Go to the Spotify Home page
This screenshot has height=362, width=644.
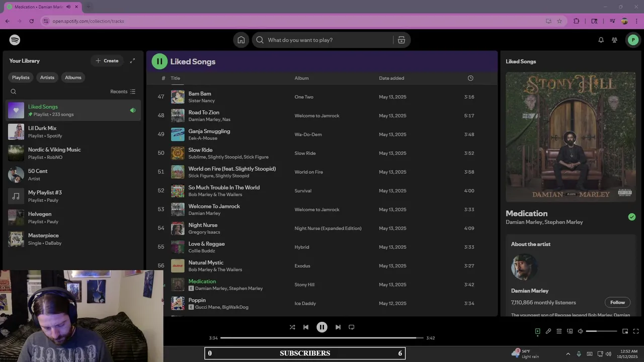241,40
